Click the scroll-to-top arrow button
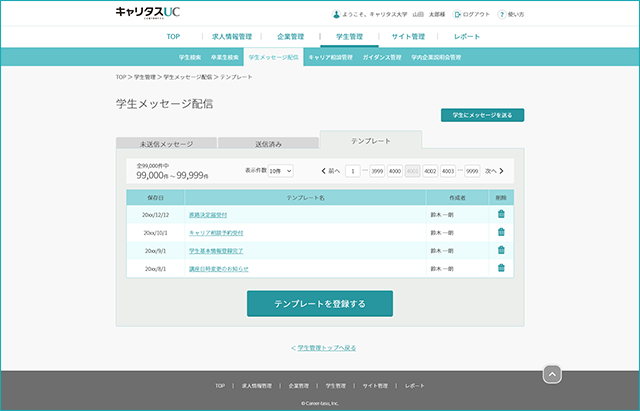This screenshot has height=411, width=640. click(x=552, y=374)
